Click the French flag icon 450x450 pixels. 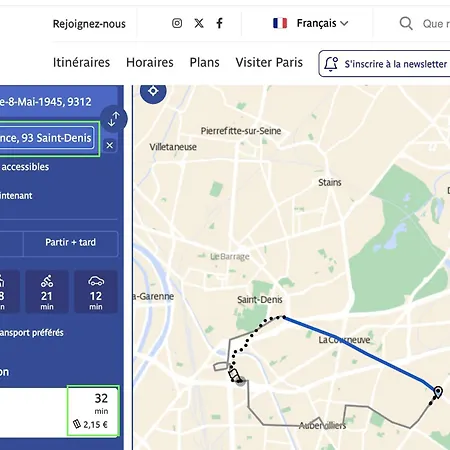280,23
